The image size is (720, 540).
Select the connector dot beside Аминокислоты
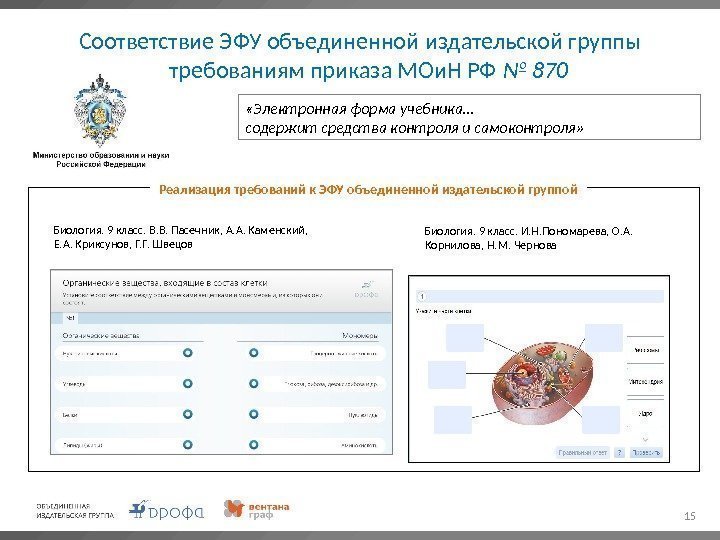click(253, 444)
